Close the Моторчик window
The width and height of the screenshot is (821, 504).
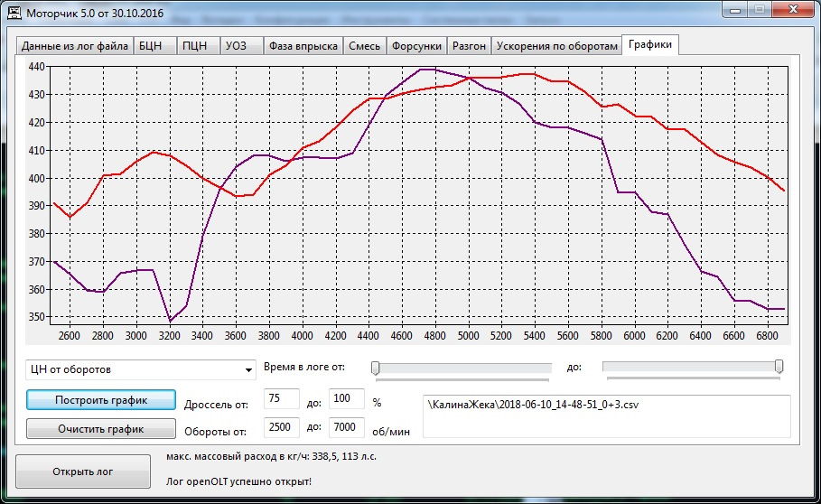[x=793, y=9]
